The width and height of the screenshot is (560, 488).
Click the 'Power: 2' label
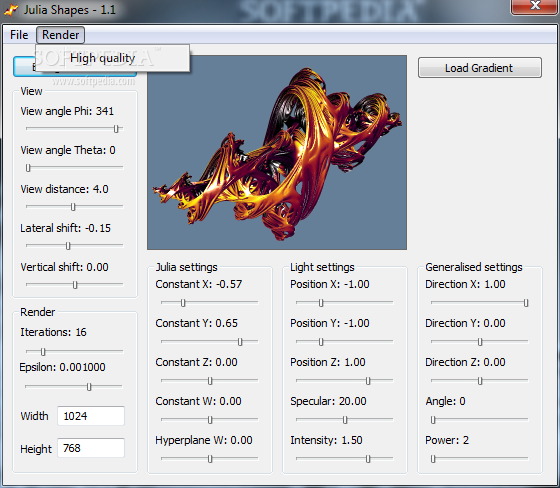pos(447,440)
